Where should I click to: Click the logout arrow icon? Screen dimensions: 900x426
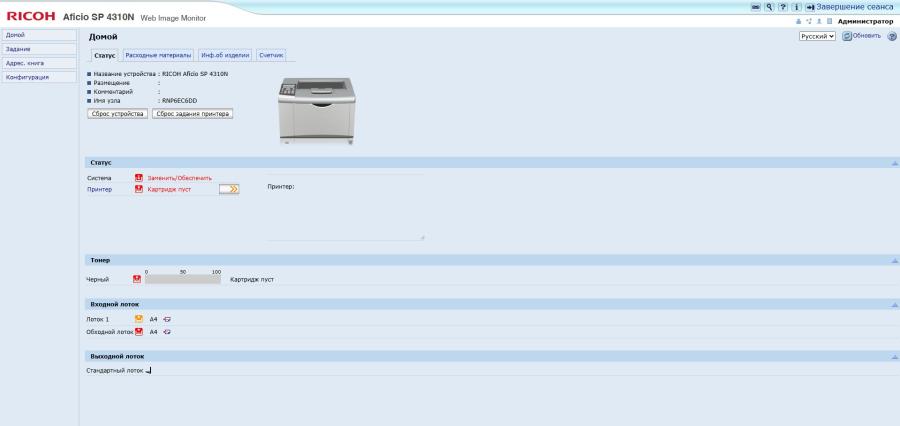coord(810,7)
